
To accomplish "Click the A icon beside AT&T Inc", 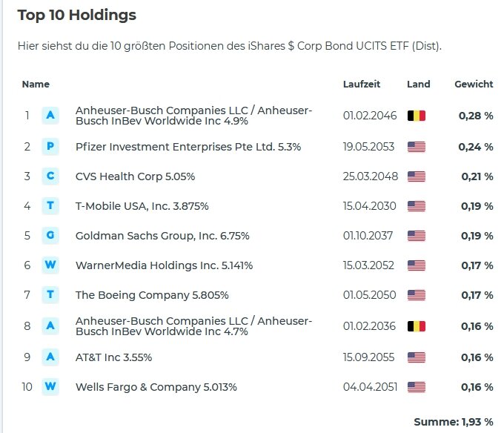I will pyautogui.click(x=50, y=357).
